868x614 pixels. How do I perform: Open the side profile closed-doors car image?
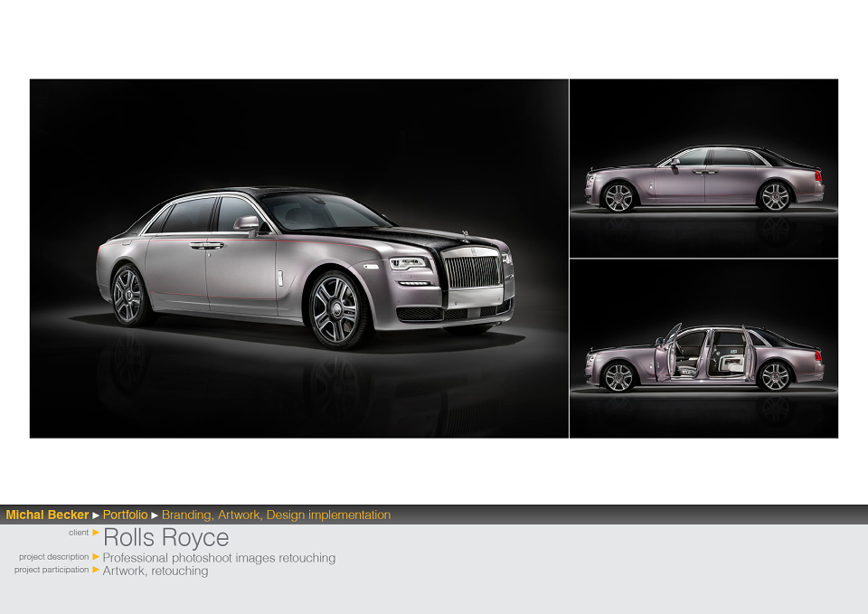(703, 168)
